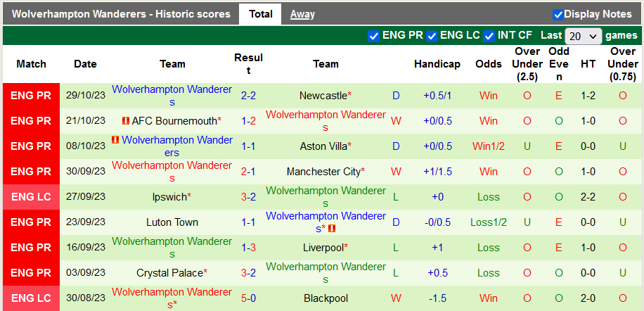Uncheck the ENG PR filter
Screen dimensions: 644x311
[373, 36]
